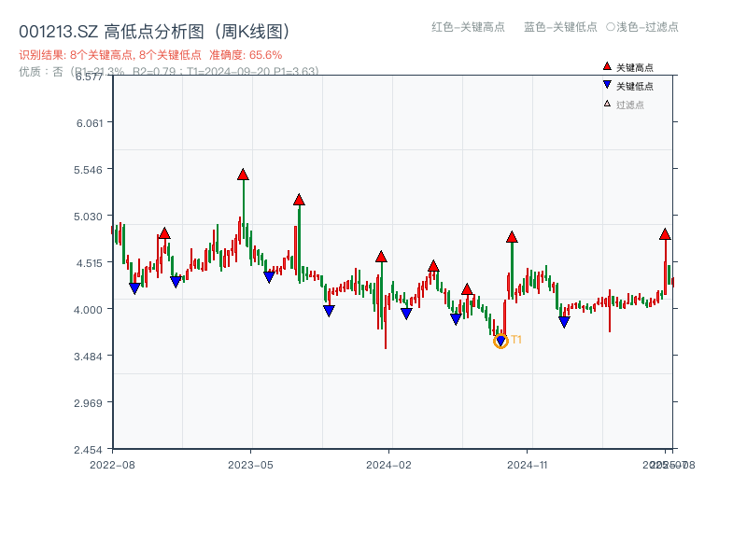The width and height of the screenshot is (747, 560).
Task: Select the rightmost red high marker near 2025
Action: [x=665, y=234]
